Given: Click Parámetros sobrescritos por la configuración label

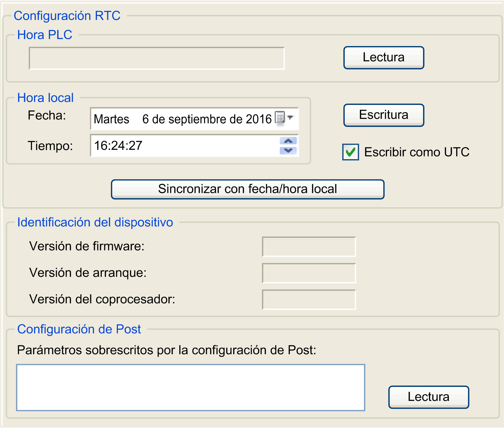Looking at the screenshot, I should [167, 350].
